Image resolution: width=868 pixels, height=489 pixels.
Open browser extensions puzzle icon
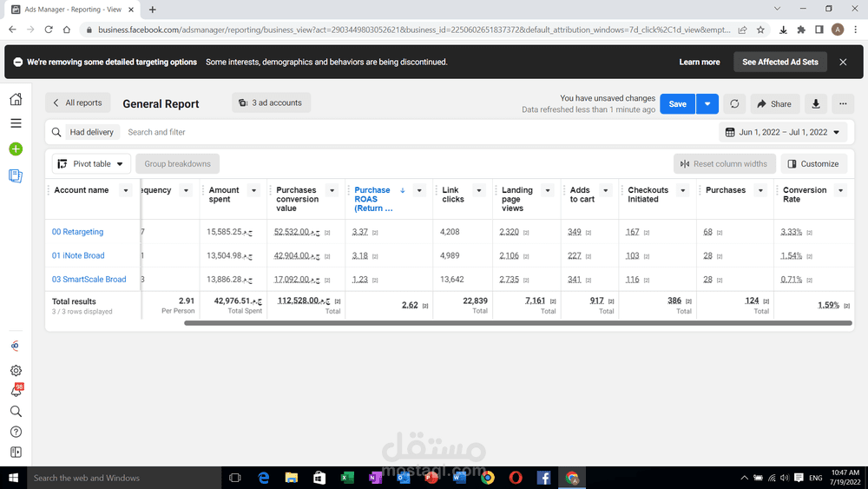[x=801, y=30]
